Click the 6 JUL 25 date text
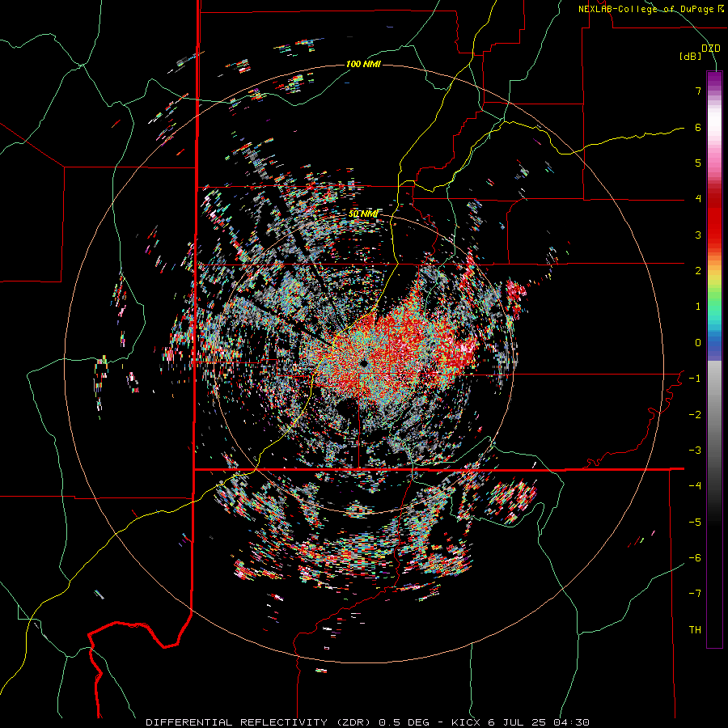Image resolution: width=728 pixels, height=728 pixels. click(518, 722)
